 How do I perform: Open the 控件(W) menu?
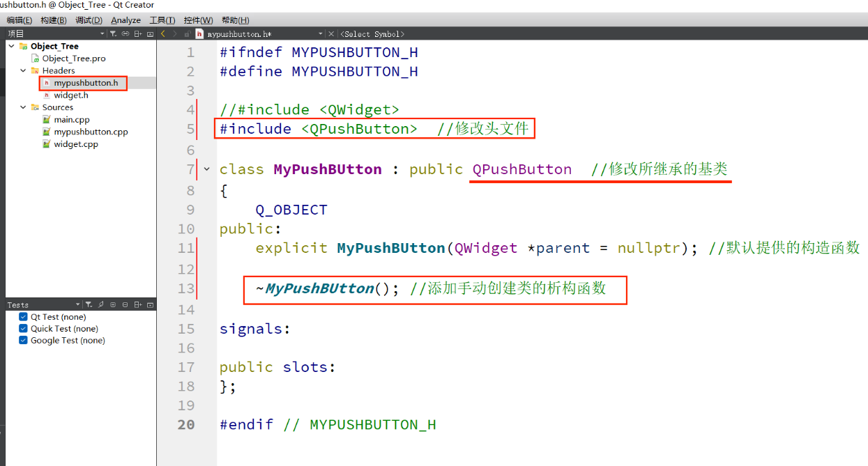pyautogui.click(x=199, y=20)
